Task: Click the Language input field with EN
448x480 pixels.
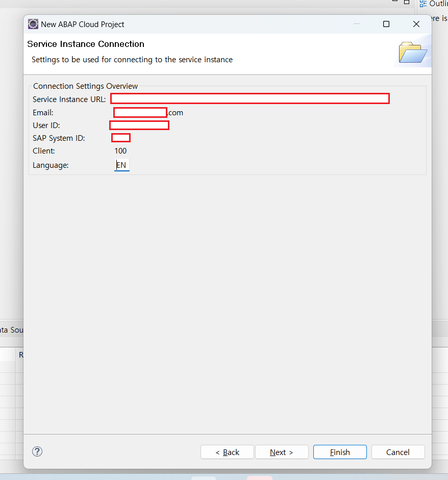Action: click(x=122, y=165)
